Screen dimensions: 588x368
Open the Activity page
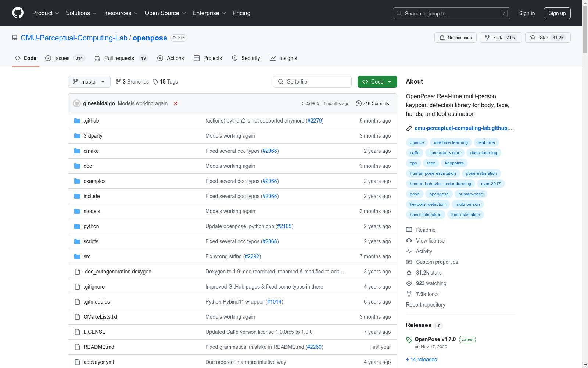(x=419, y=251)
